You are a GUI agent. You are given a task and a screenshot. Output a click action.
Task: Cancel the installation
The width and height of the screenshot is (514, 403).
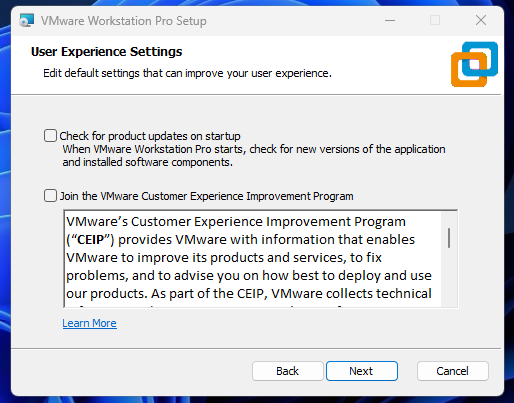coord(453,371)
